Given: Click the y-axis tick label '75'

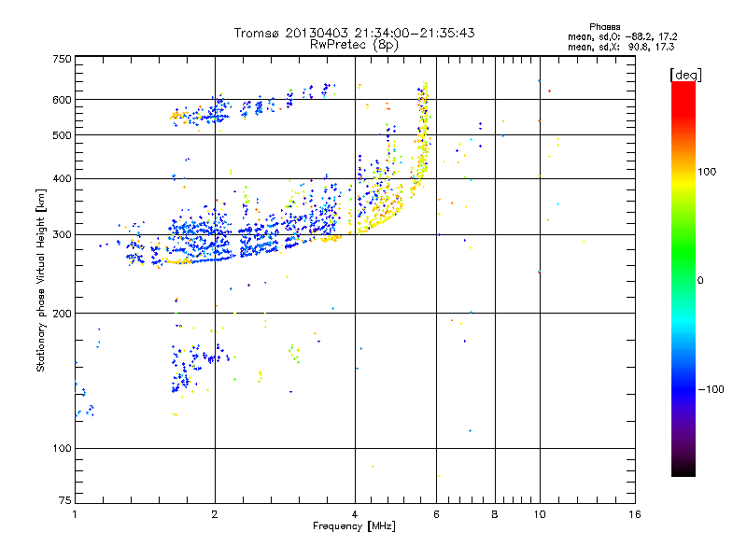Looking at the screenshot, I should pos(65,500).
